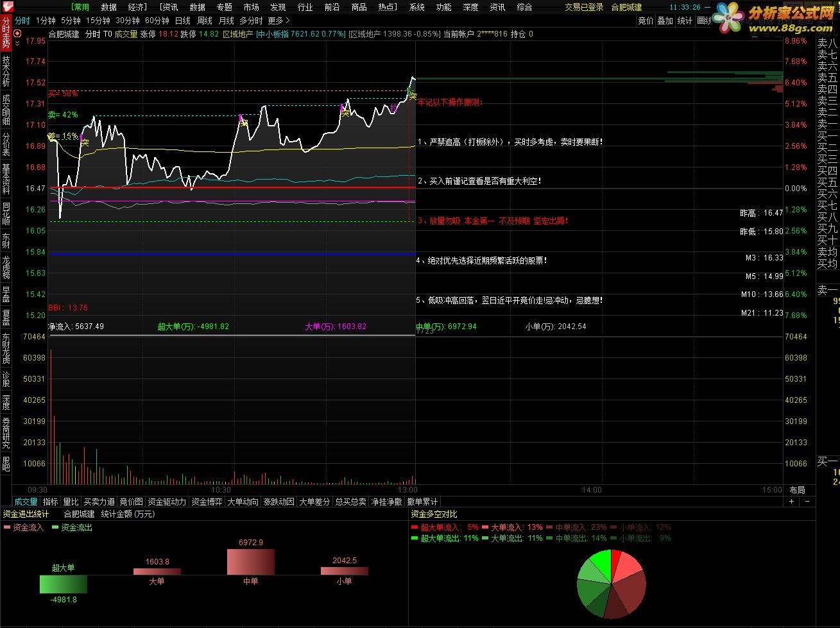Select the 资金驱动力 indicator tab

[167, 502]
